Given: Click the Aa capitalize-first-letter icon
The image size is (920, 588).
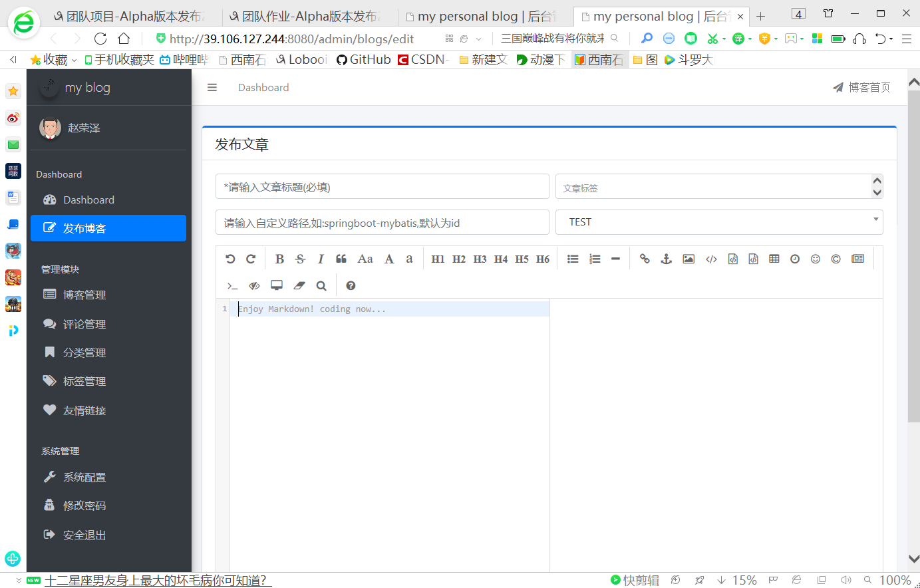Looking at the screenshot, I should [365, 259].
